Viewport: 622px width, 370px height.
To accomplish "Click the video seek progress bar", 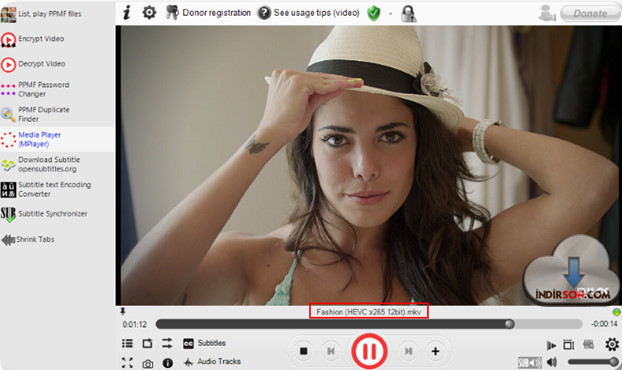I will [x=369, y=324].
